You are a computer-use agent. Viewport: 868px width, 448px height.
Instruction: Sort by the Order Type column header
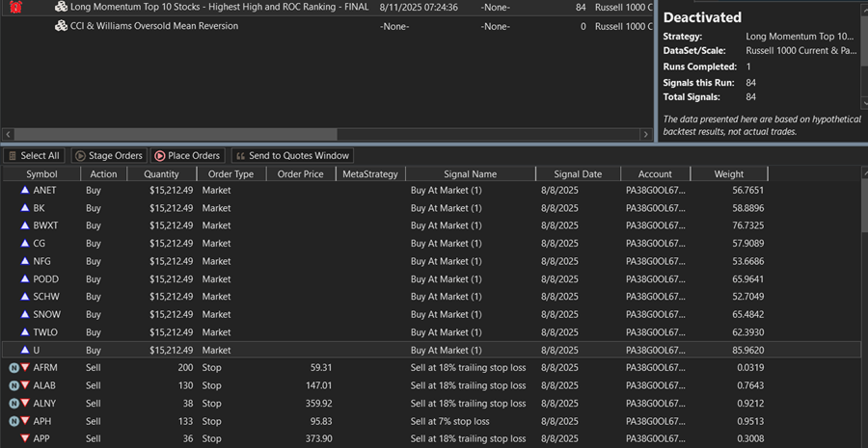point(231,174)
